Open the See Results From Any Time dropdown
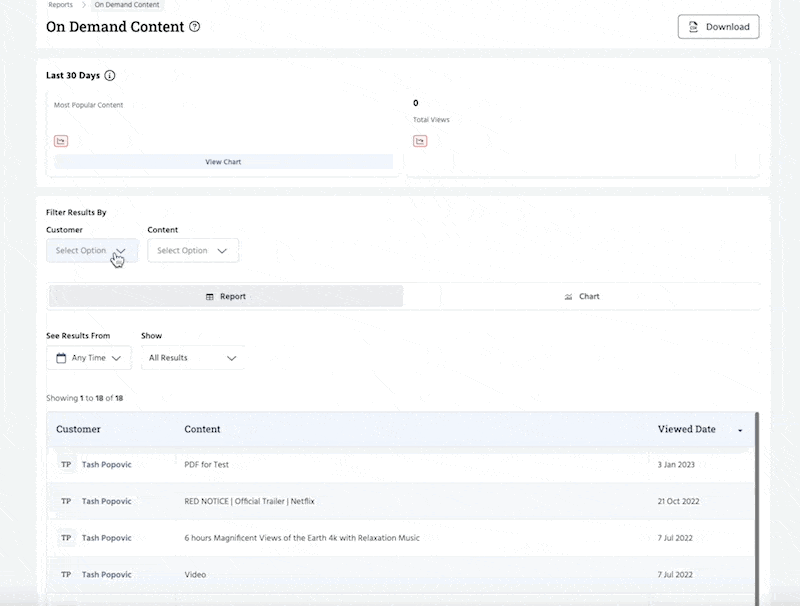 pos(89,358)
